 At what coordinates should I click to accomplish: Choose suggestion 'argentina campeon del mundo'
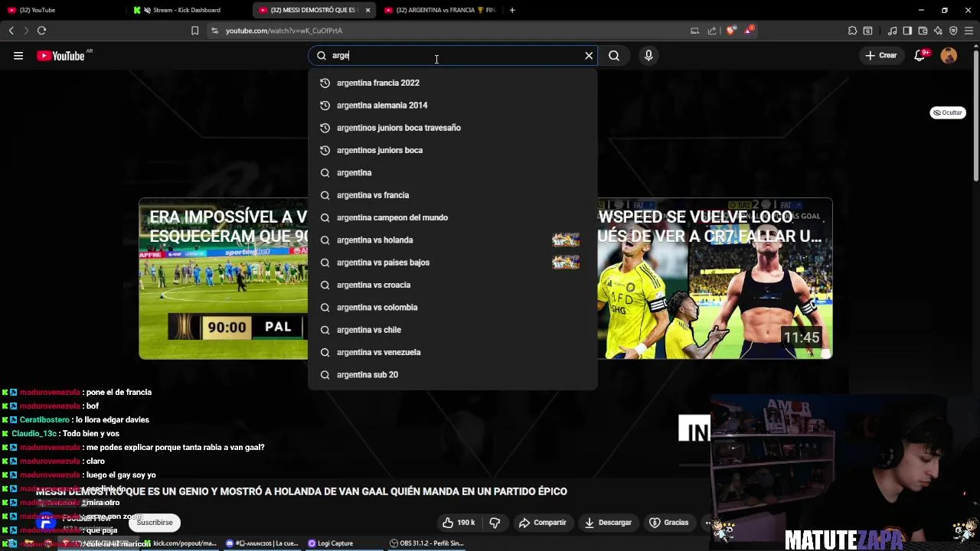point(452,217)
